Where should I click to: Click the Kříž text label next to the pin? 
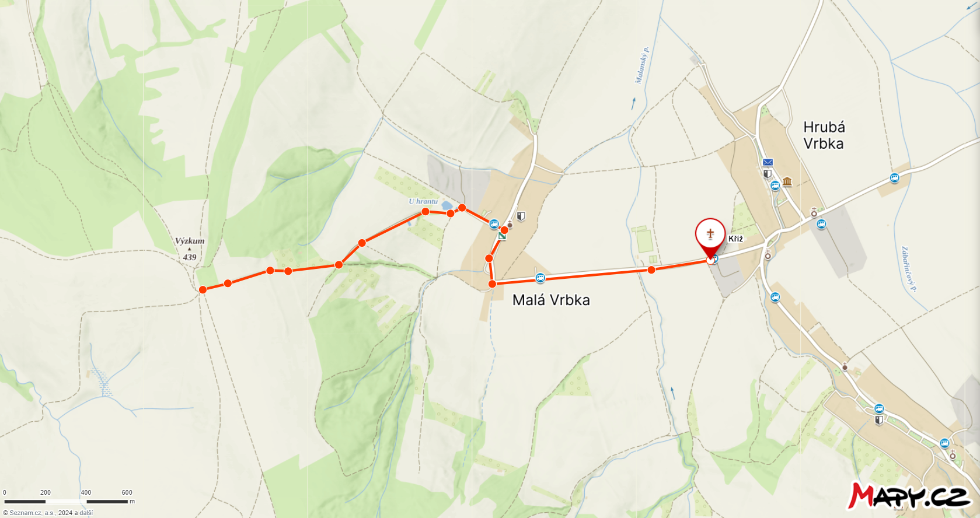click(735, 239)
